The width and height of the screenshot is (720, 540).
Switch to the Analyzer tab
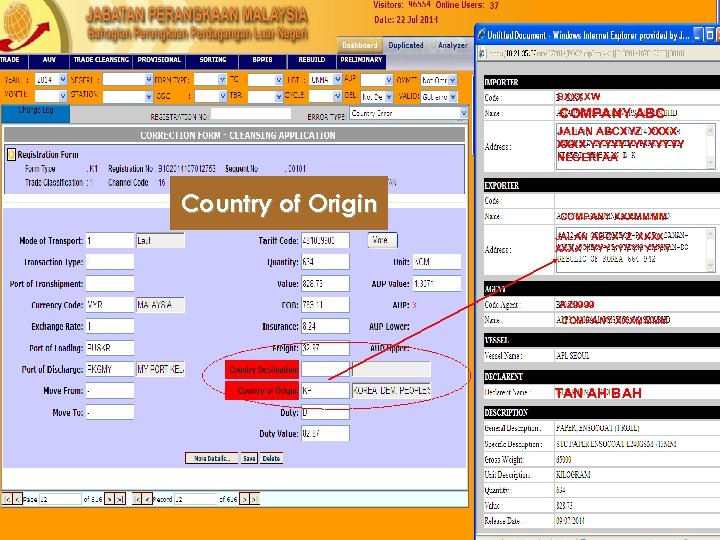pos(453,45)
